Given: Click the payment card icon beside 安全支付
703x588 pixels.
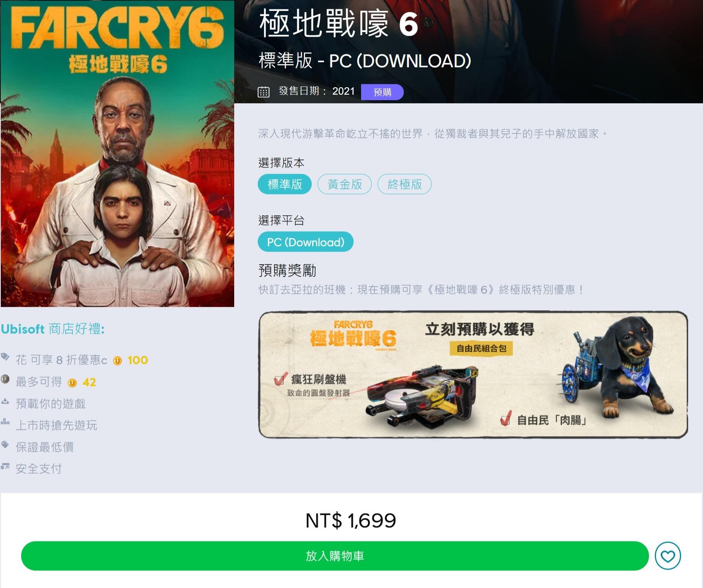Looking at the screenshot, I should tap(5, 466).
